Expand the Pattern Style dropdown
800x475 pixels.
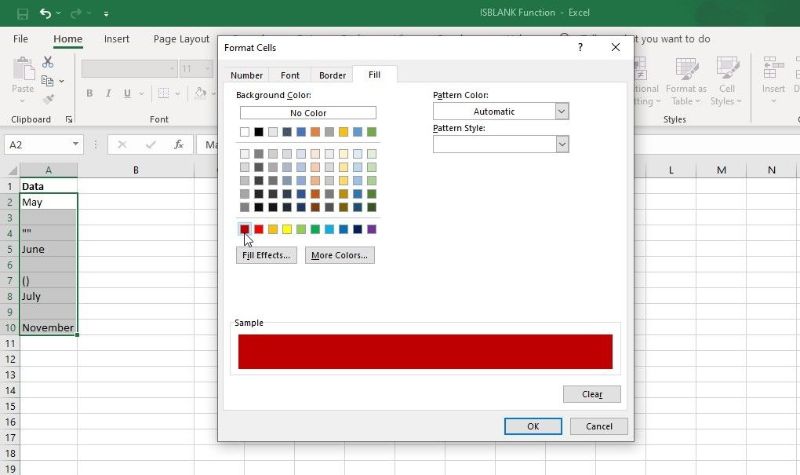(561, 145)
